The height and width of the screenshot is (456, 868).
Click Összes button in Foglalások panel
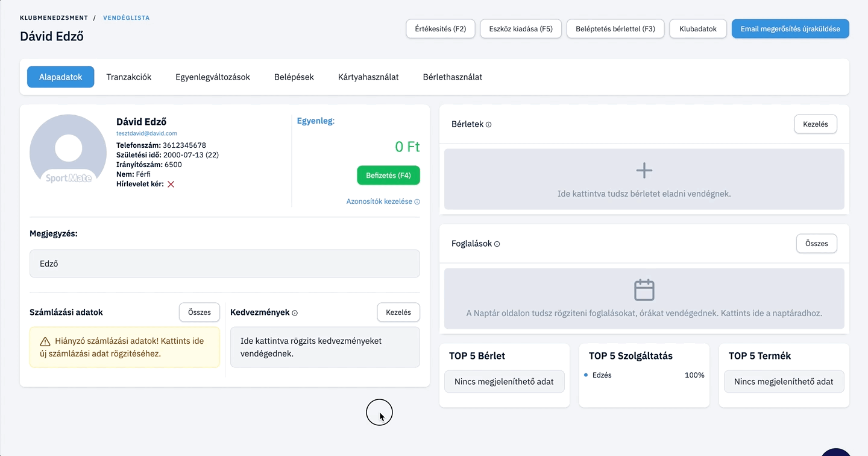click(817, 244)
